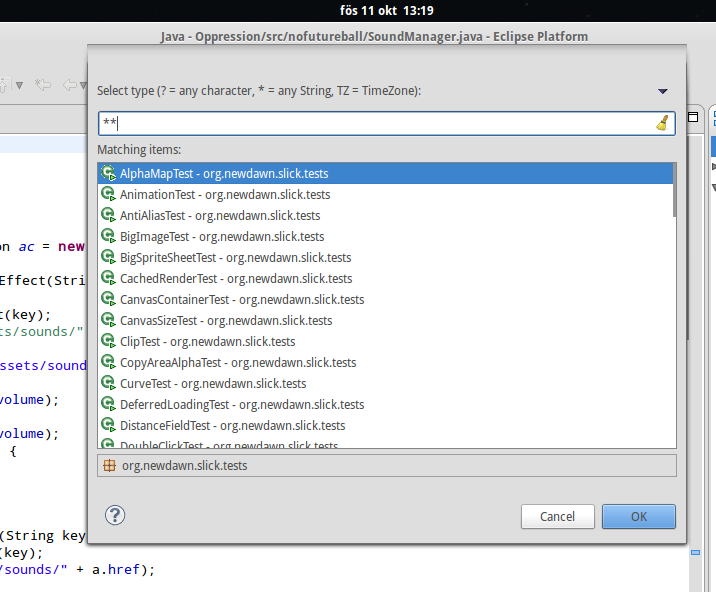Click class icon next to AntiAliasTest
This screenshot has height=592, width=716.
point(108,215)
